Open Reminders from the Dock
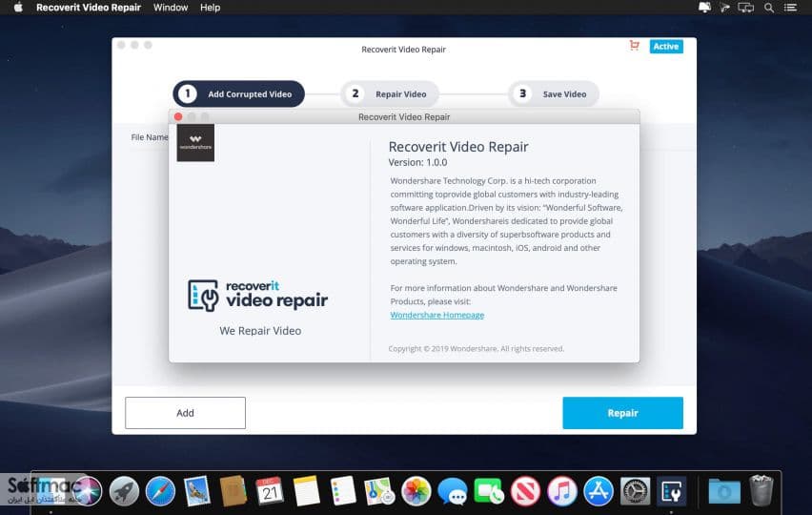This screenshot has height=515, width=812. point(343,491)
